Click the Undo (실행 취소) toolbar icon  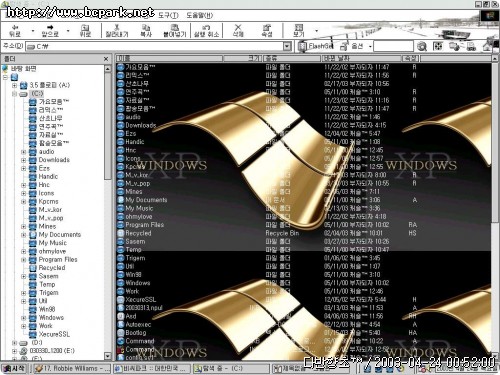(207, 28)
